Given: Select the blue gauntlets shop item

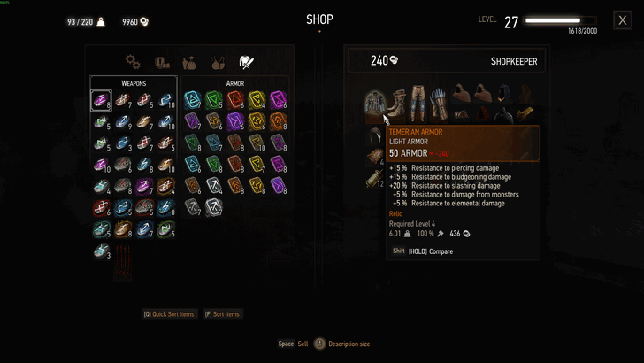Looking at the screenshot, I should click(438, 104).
